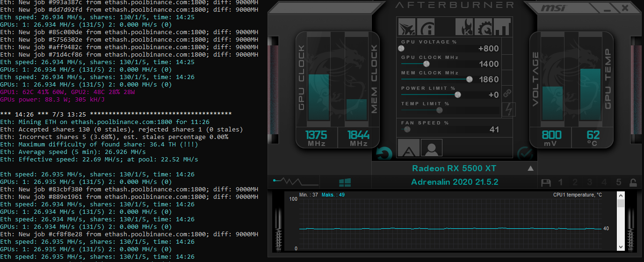
Task: Click the Mem Clock value 1860
Action: click(x=489, y=79)
